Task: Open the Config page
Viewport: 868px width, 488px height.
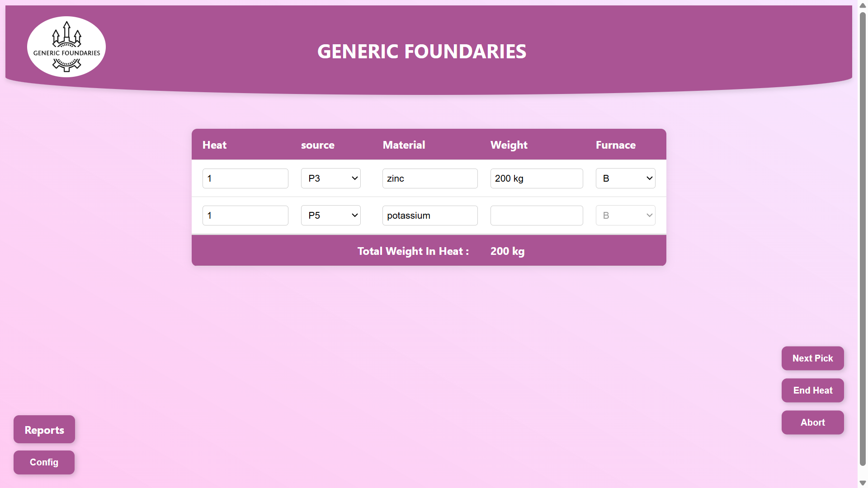Action: 44,462
